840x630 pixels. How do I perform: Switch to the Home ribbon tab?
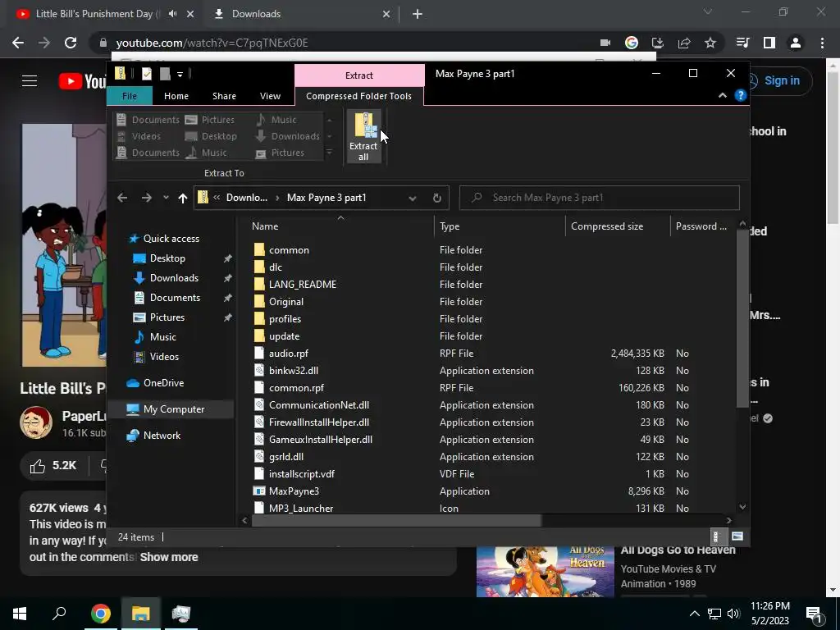(176, 96)
